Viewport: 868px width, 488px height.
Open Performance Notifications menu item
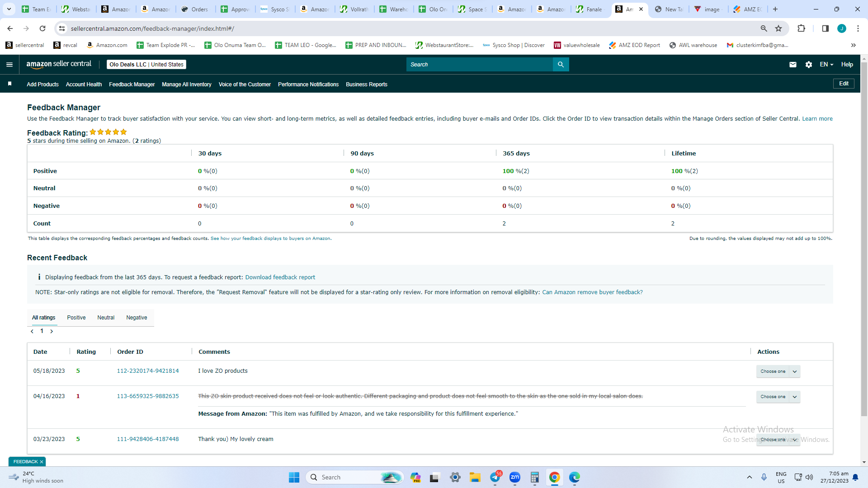[308, 84]
